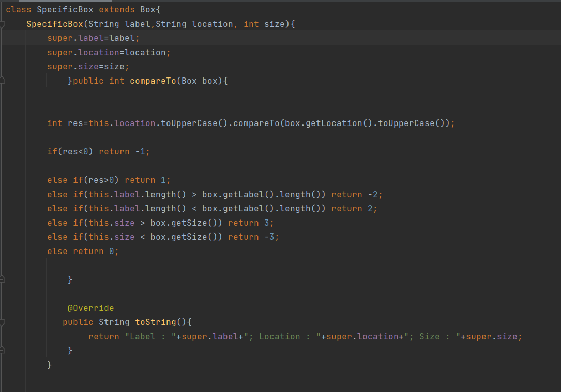Click the extends keyword
561x392 pixels.
(117, 9)
